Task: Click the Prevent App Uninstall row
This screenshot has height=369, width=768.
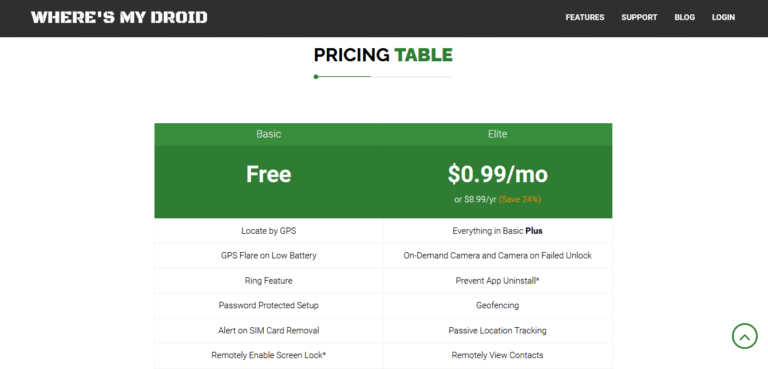Action: (498, 281)
